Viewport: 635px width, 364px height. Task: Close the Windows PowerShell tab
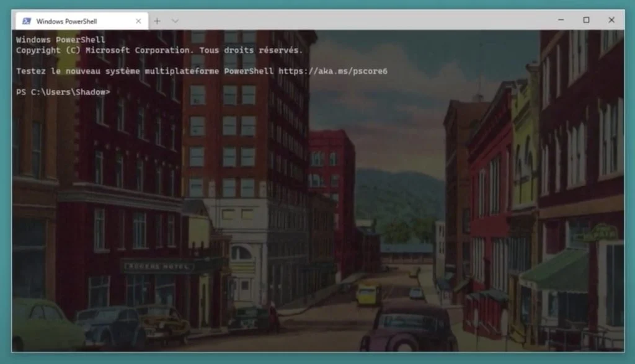point(138,21)
